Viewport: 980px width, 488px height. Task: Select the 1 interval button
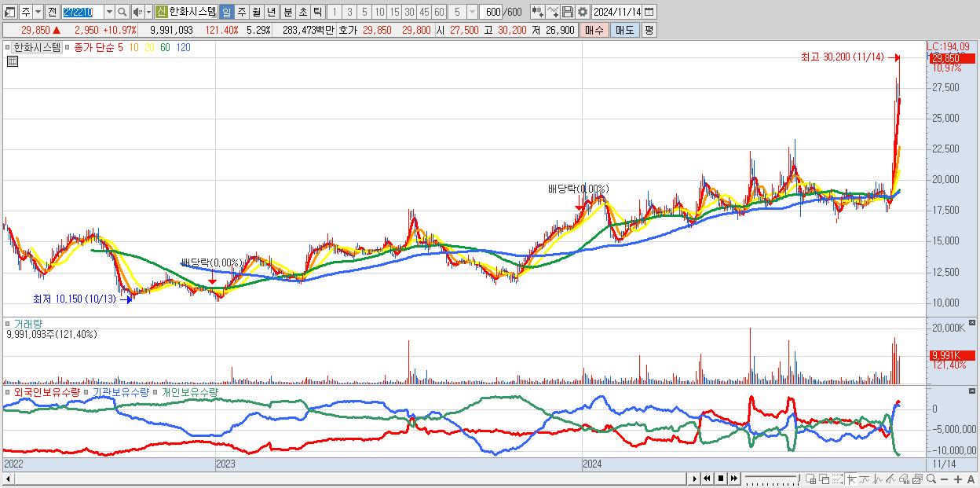coord(335,12)
